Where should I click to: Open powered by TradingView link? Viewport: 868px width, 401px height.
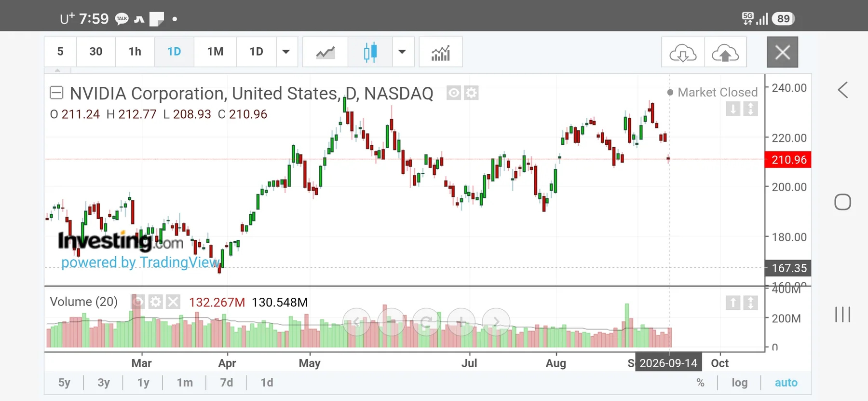pos(140,263)
